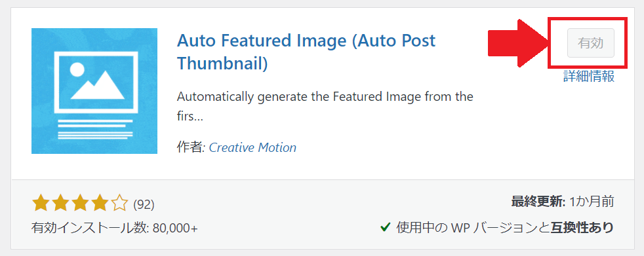Click the third gold rating star
The height and width of the screenshot is (256, 644).
pos(80,203)
